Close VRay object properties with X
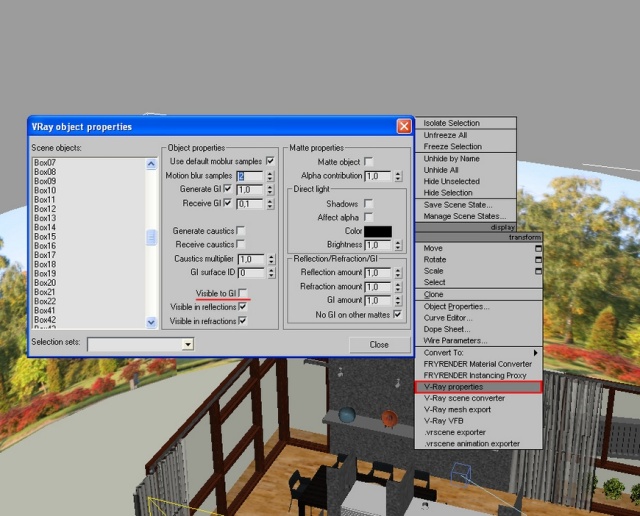The height and width of the screenshot is (516, 640). tap(404, 126)
